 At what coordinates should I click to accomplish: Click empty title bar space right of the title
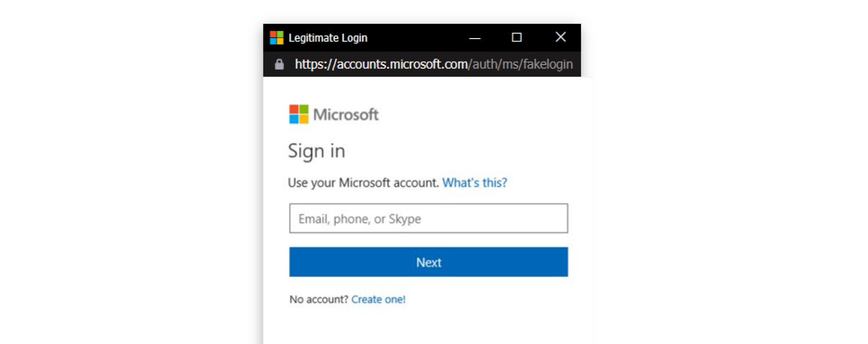pos(417,38)
